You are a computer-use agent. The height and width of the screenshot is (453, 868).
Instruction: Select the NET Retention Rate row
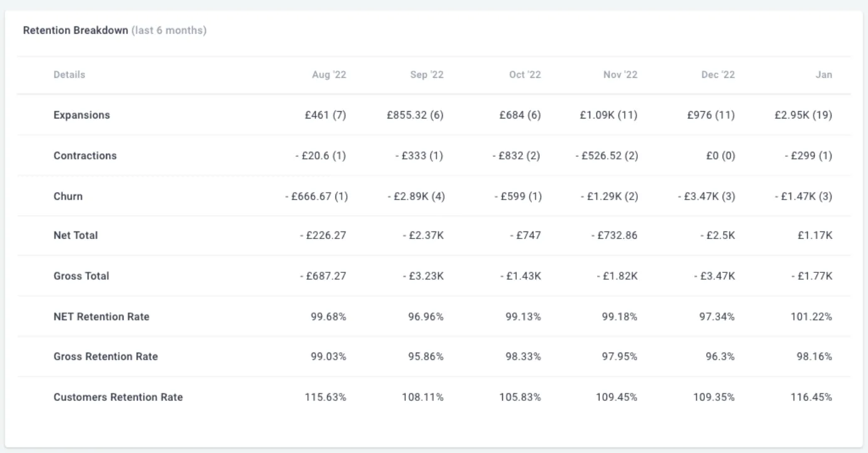coord(434,316)
